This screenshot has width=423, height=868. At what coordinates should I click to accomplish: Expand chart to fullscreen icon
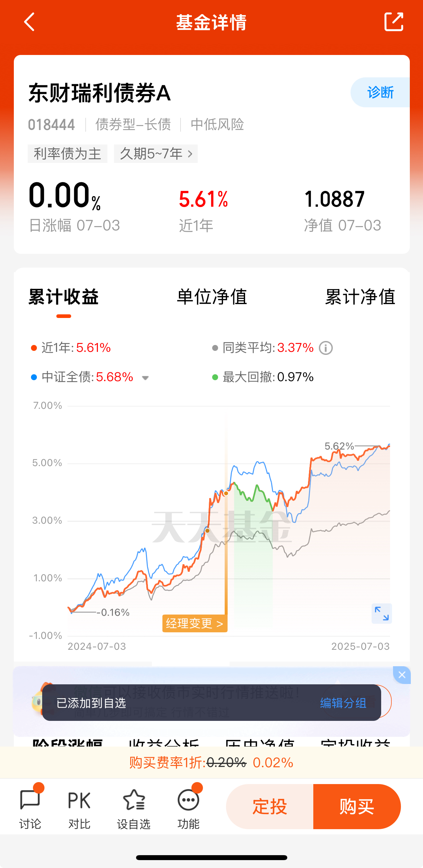pyautogui.click(x=381, y=614)
